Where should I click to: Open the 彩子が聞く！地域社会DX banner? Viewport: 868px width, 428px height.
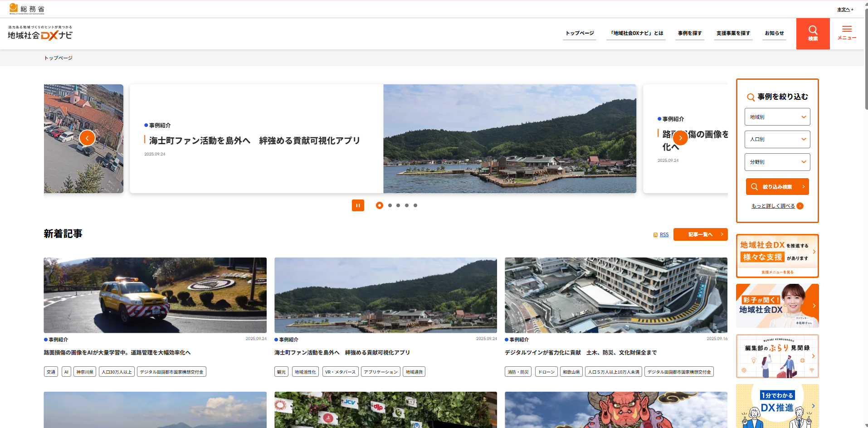[x=777, y=306]
